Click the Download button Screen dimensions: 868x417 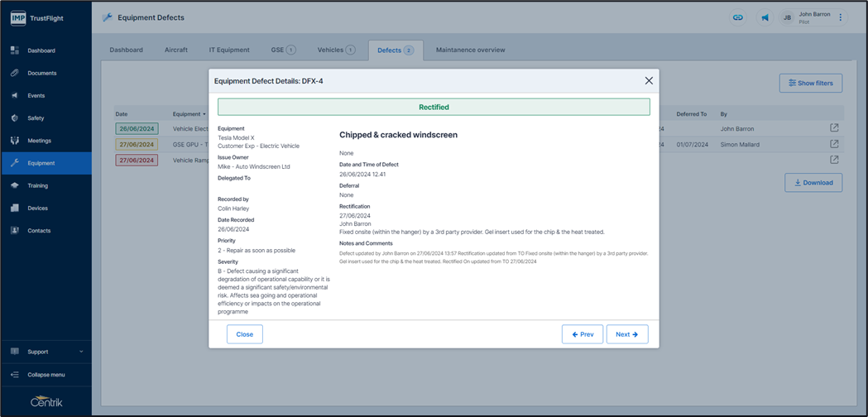tap(813, 183)
